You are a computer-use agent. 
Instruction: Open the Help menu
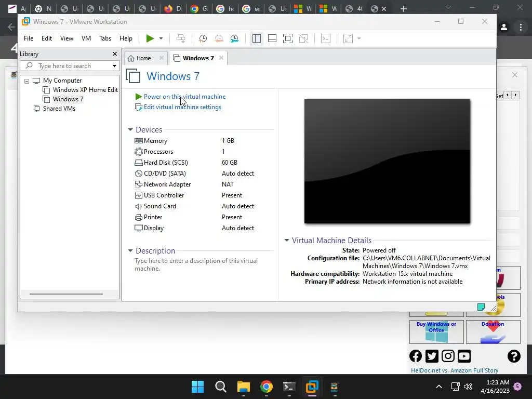tap(126, 38)
